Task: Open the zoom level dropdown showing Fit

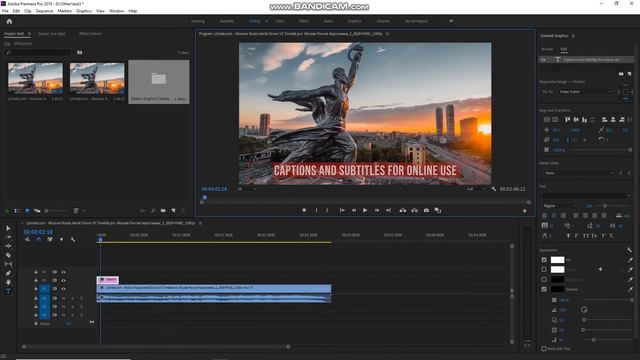Action: click(x=247, y=189)
